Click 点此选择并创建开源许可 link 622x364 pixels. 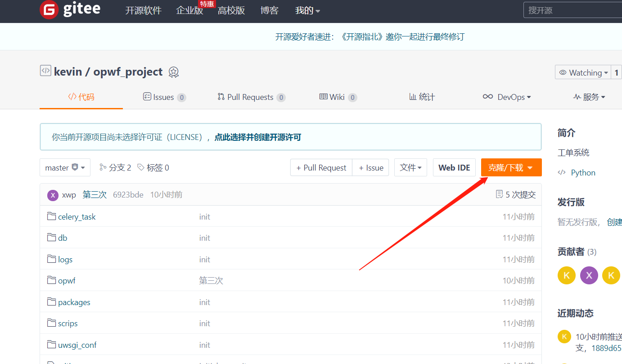pos(257,137)
